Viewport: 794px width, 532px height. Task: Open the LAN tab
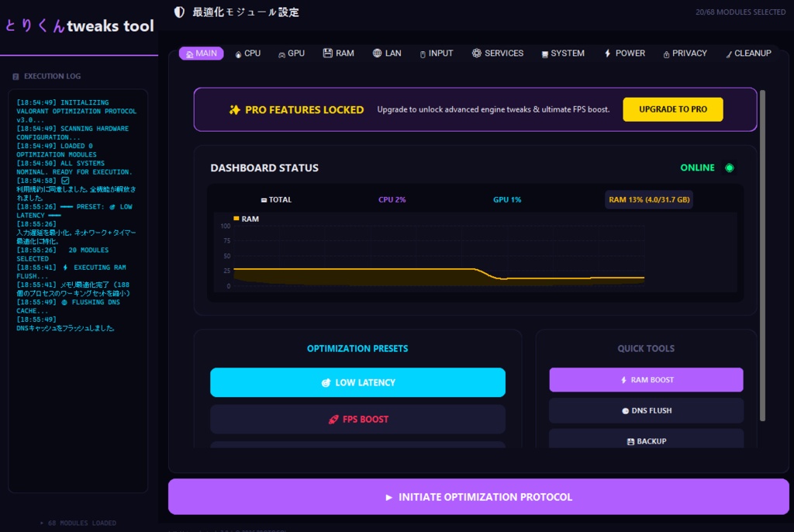pyautogui.click(x=387, y=54)
